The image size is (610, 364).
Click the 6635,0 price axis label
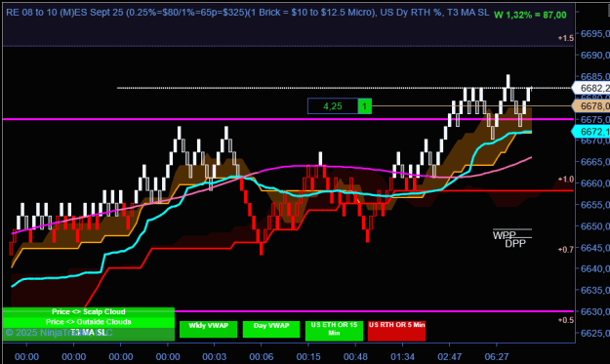595,290
